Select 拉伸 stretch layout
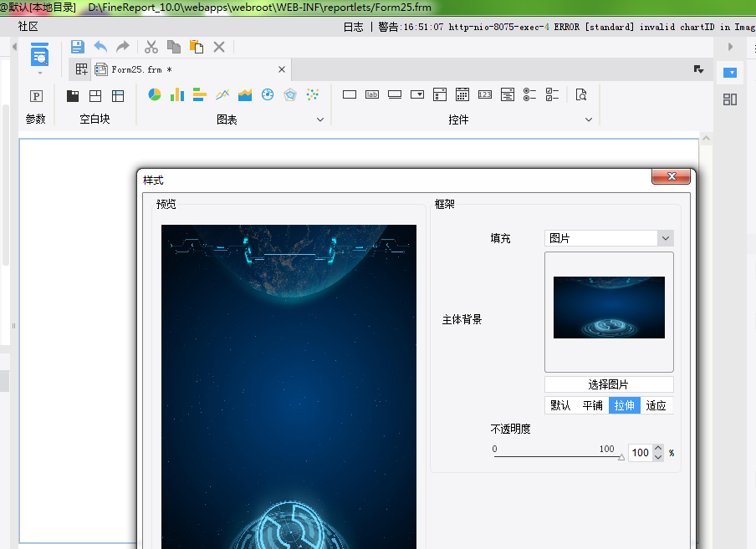The width and height of the screenshot is (756, 549). click(625, 405)
